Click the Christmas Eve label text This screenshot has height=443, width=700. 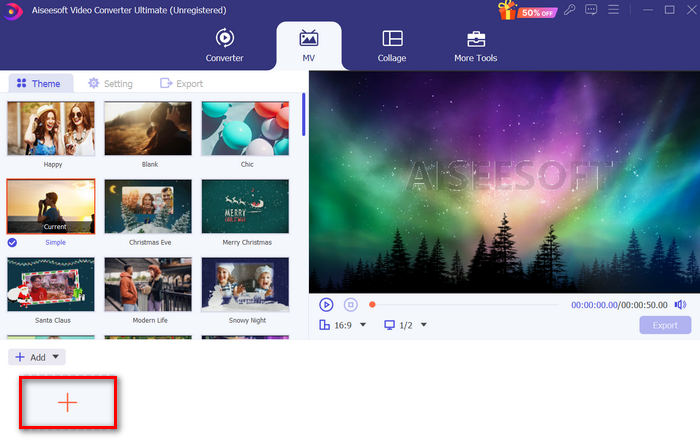coord(150,242)
